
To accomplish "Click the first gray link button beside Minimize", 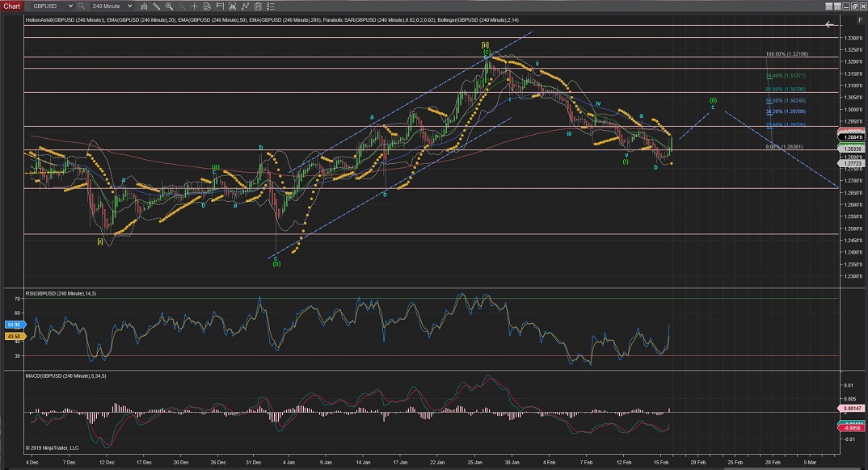I will click(828, 6).
